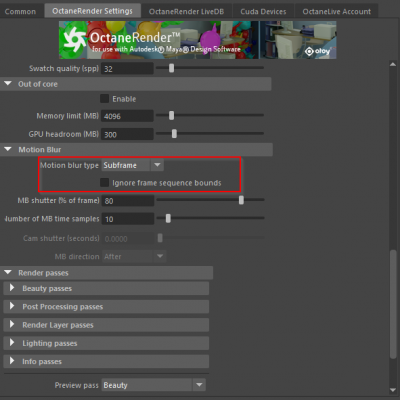Adjust the Swatch quality slider
Viewport: 400px width, 400px height.
click(x=171, y=68)
